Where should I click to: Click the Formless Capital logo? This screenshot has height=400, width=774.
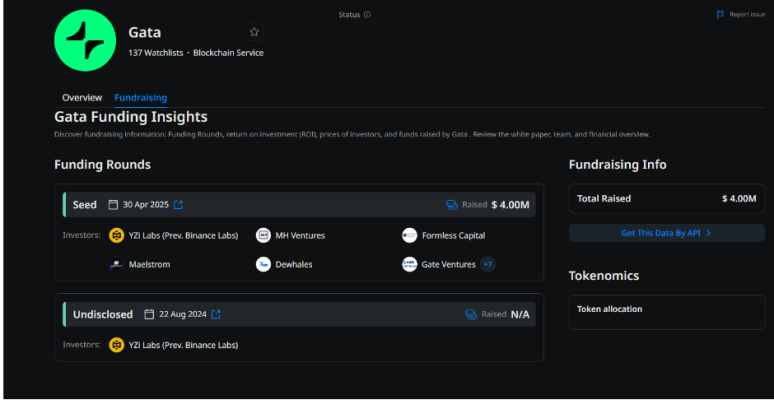click(x=409, y=236)
